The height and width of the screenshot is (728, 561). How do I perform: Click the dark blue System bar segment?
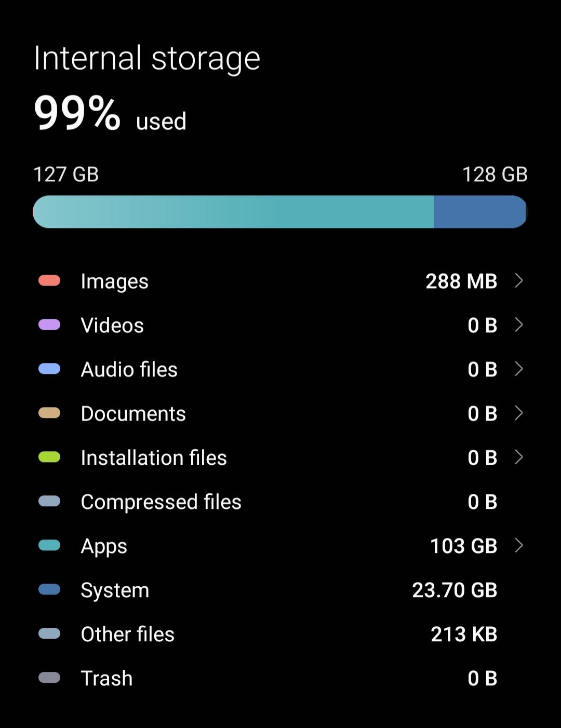[x=479, y=212]
